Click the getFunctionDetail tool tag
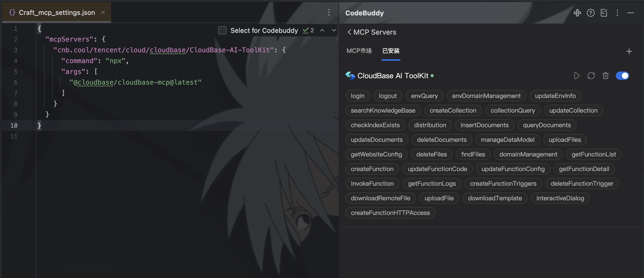644x278 pixels. point(584,169)
